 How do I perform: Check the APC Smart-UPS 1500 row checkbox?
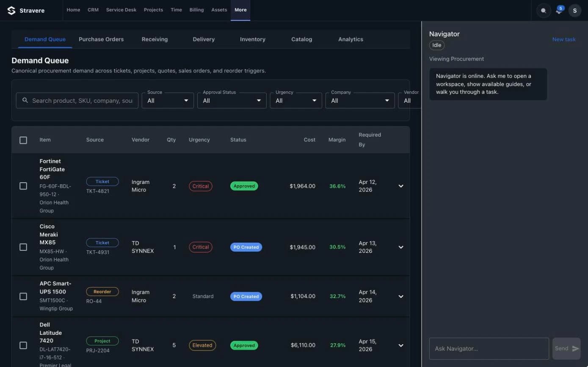(x=23, y=296)
